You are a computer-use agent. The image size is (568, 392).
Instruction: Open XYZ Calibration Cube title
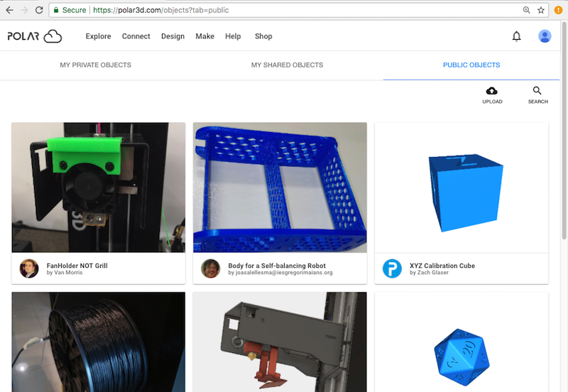tap(442, 266)
